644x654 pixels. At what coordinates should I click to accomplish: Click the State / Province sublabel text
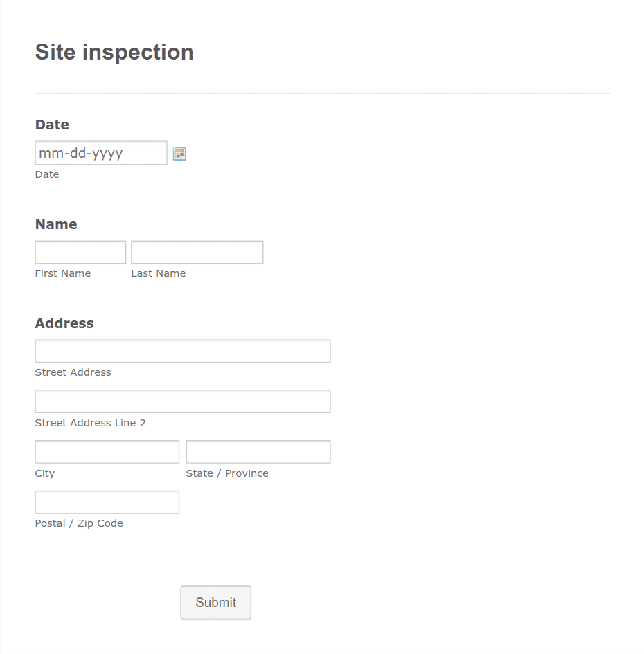[x=227, y=473]
